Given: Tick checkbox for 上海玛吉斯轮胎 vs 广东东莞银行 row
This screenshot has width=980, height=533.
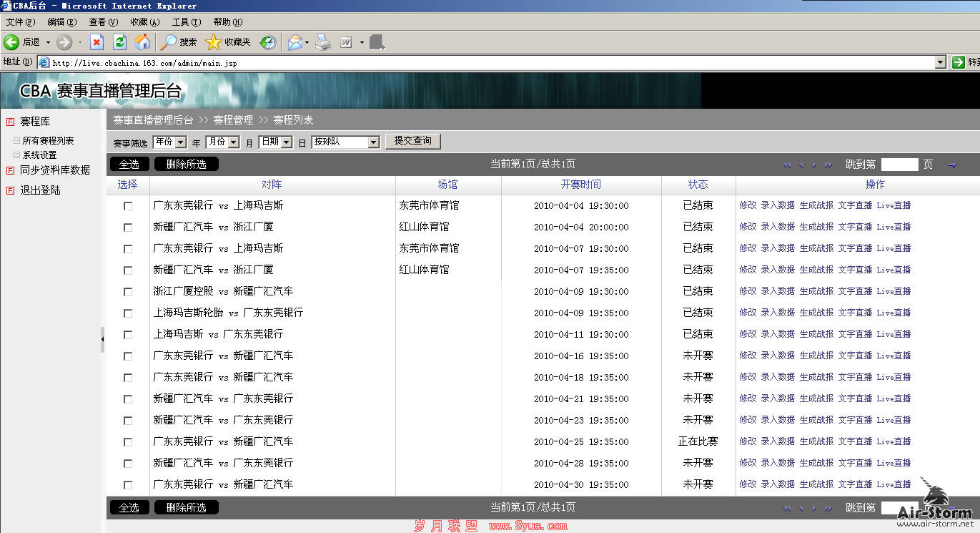Looking at the screenshot, I should pos(128,313).
